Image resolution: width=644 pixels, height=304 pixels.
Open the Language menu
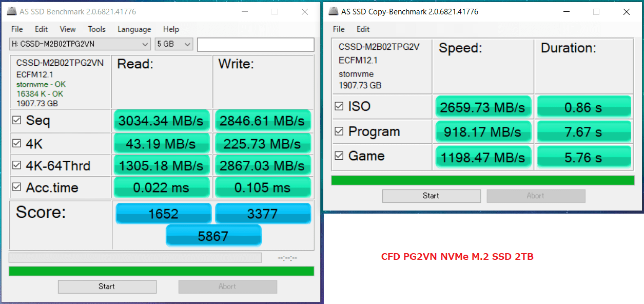point(134,29)
